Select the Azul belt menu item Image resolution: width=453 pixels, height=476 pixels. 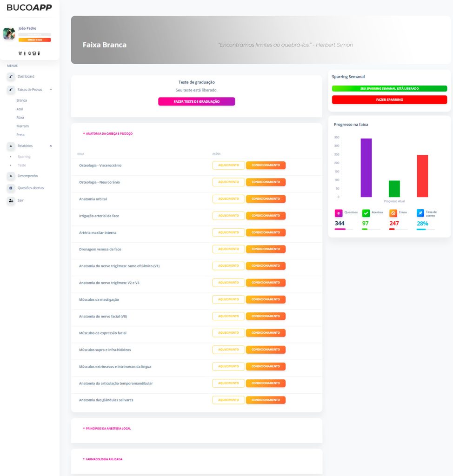[x=20, y=109]
